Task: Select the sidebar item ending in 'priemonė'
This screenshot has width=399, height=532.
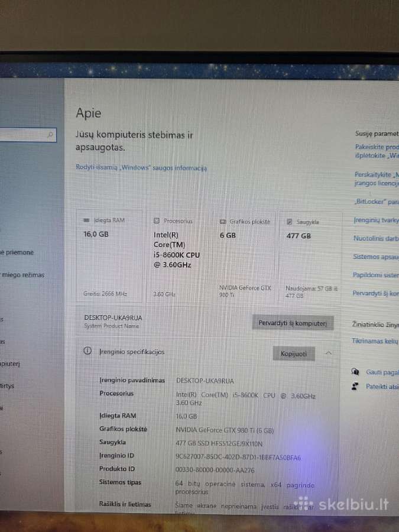Action: (17, 252)
